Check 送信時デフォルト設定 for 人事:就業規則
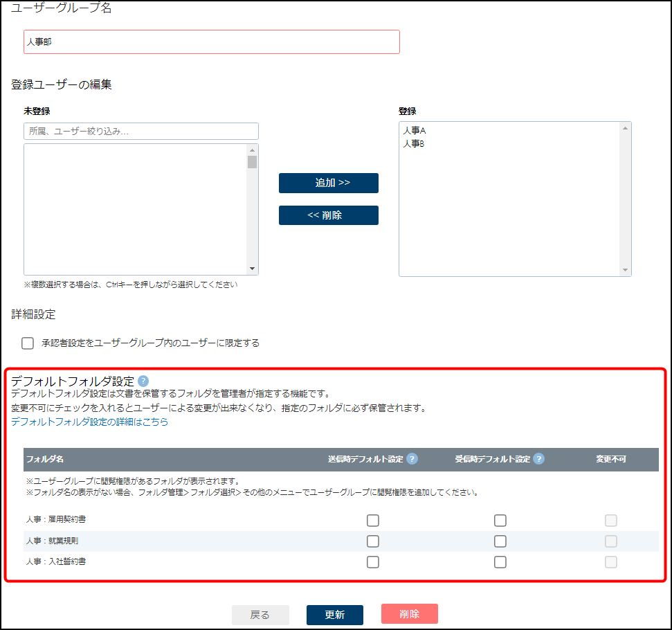The height and width of the screenshot is (630, 672). 373,541
